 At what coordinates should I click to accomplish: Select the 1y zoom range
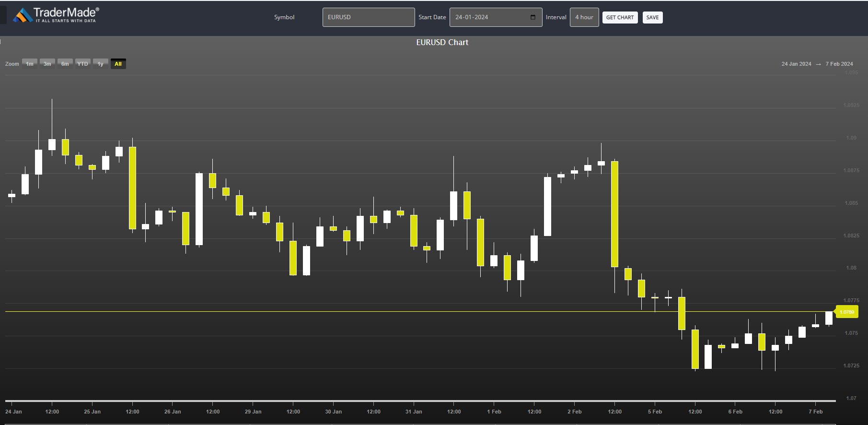tap(101, 64)
